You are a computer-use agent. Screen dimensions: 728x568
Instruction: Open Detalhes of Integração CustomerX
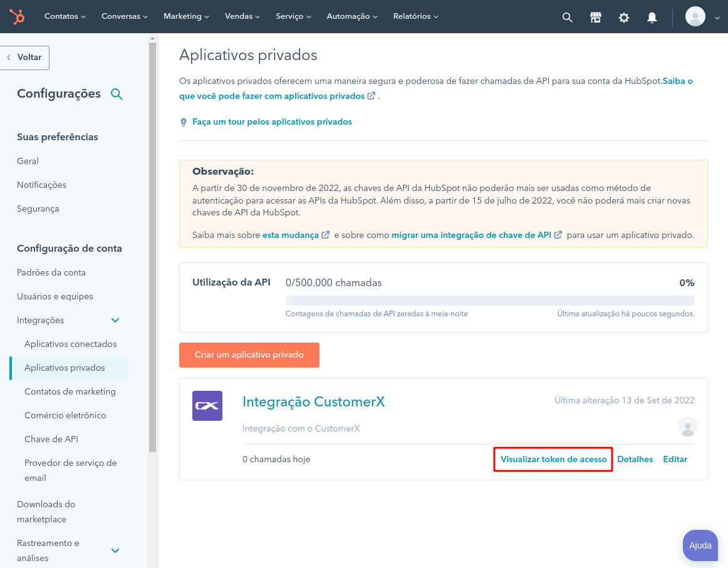click(635, 460)
